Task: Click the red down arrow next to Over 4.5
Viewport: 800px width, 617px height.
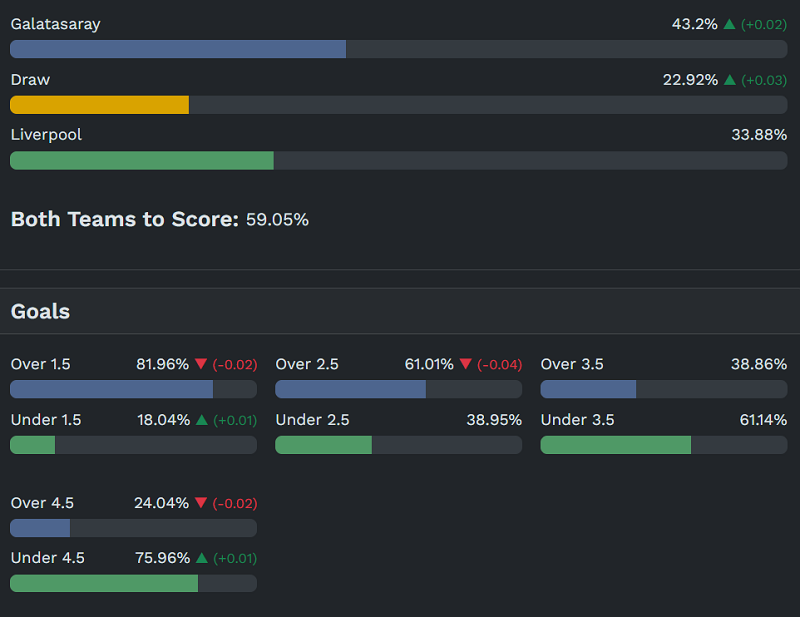Action: (201, 503)
